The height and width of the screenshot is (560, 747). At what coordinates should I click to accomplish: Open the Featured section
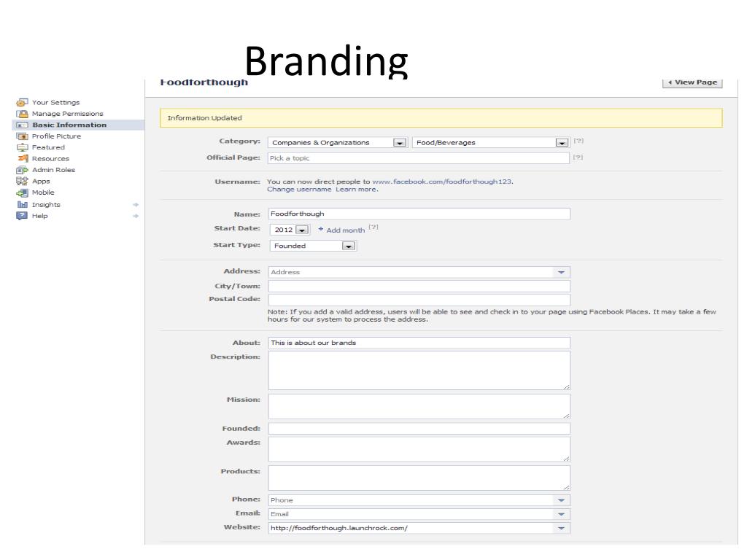point(48,147)
